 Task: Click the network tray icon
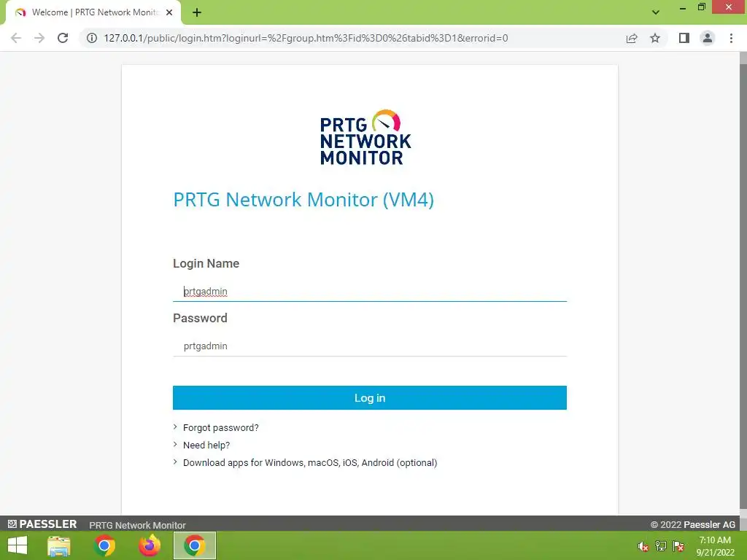[661, 546]
